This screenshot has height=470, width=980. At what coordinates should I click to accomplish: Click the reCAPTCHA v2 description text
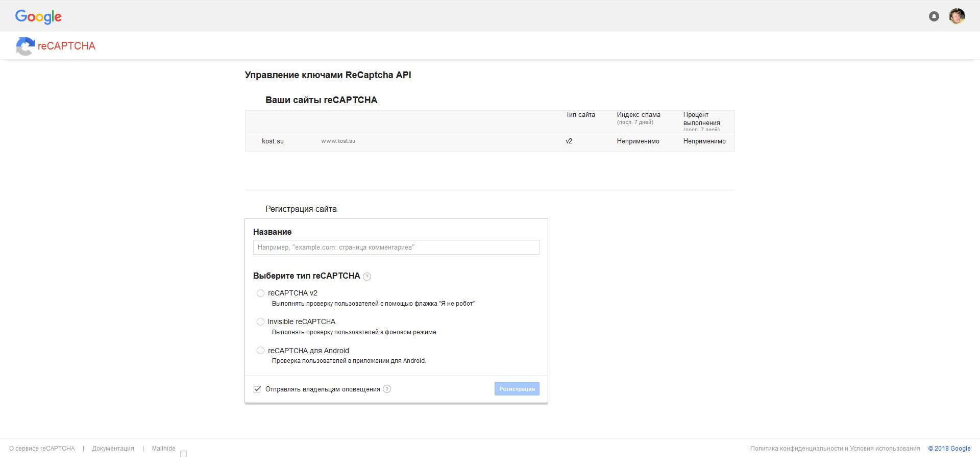(373, 304)
